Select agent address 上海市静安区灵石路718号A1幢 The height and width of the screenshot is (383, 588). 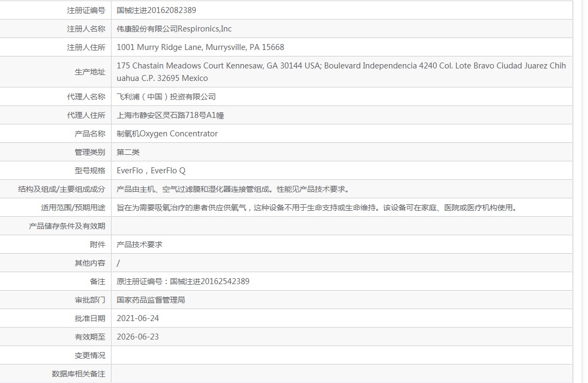coord(170,115)
